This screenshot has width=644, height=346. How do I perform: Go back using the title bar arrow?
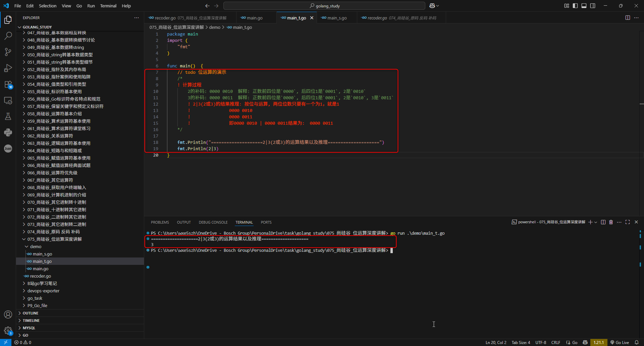207,6
